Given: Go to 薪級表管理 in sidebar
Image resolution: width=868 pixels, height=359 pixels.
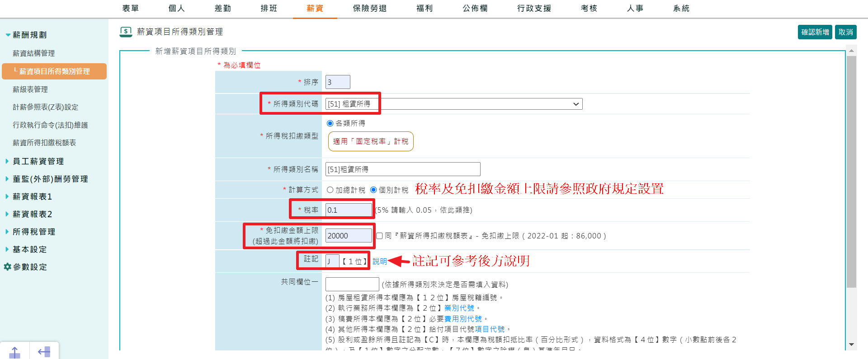Looking at the screenshot, I should coord(30,89).
